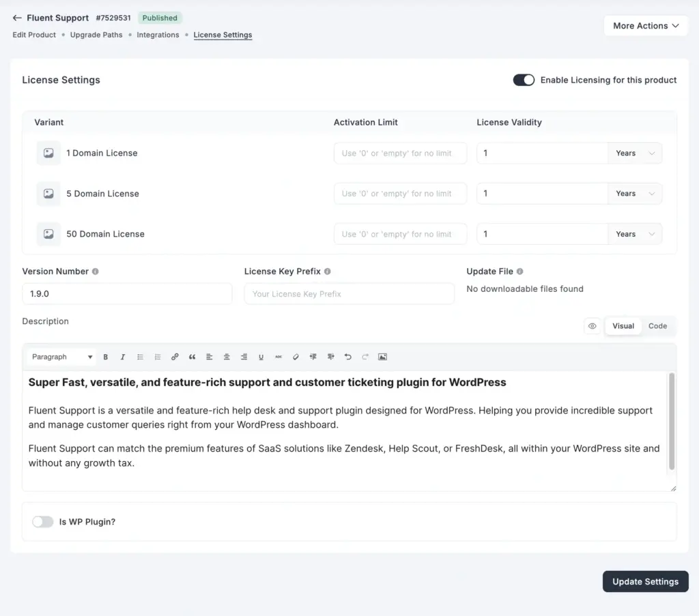
Task: Click the 'Super Fast, versatile' heading in editor
Action: pos(267,383)
